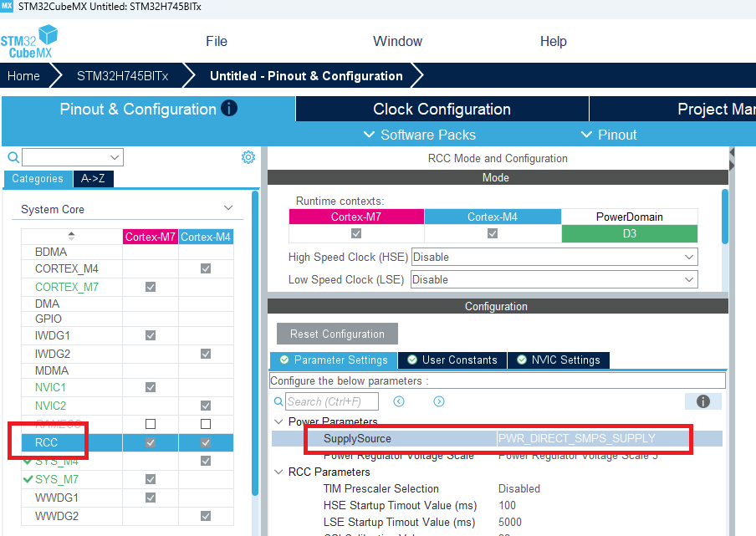
Task: Open Low Speed Clock (LSE) dropdown
Action: (554, 279)
